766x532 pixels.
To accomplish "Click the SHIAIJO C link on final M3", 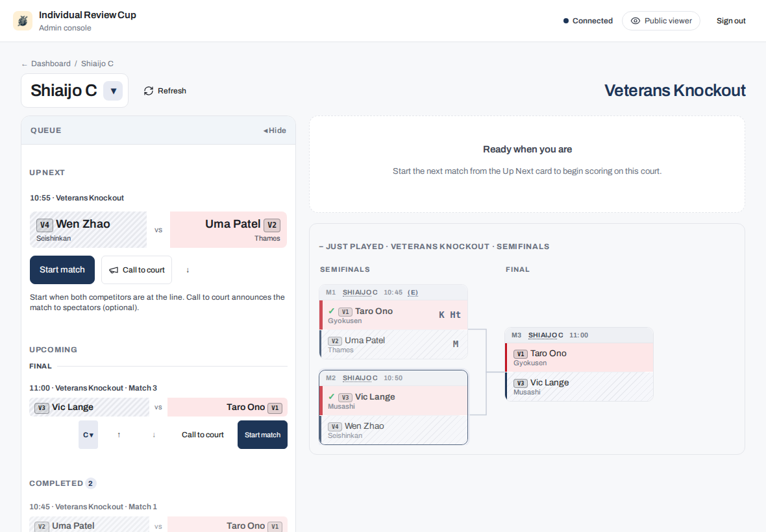I will [x=546, y=335].
